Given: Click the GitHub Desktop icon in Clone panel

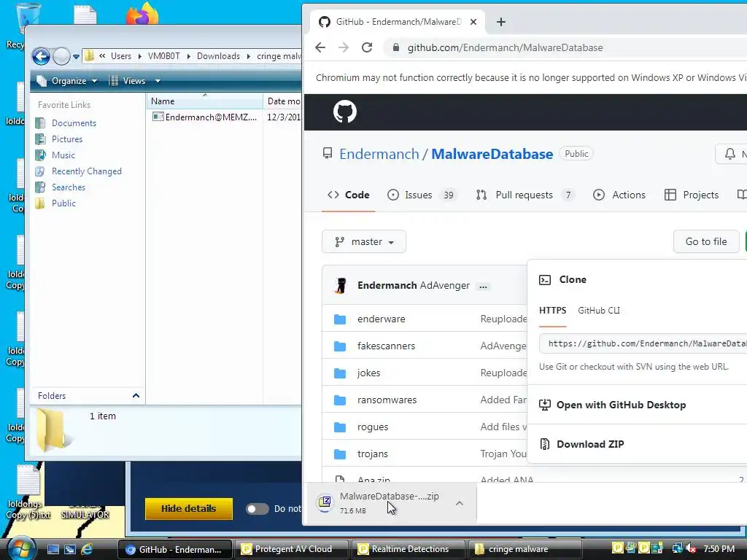Looking at the screenshot, I should click(544, 405).
